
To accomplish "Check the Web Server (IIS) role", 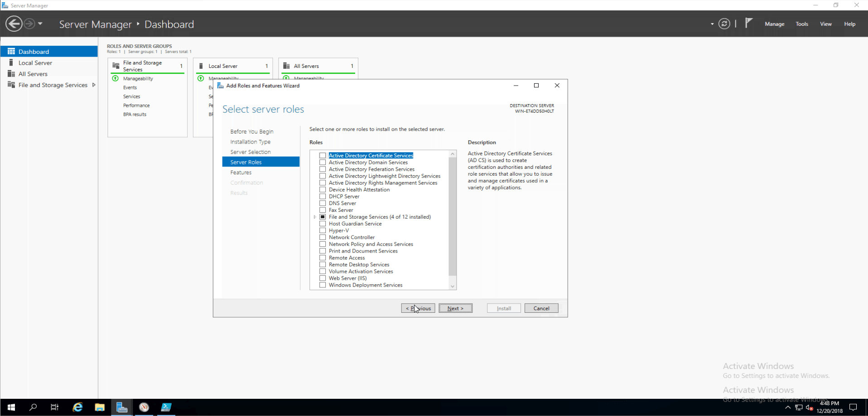I will point(323,278).
